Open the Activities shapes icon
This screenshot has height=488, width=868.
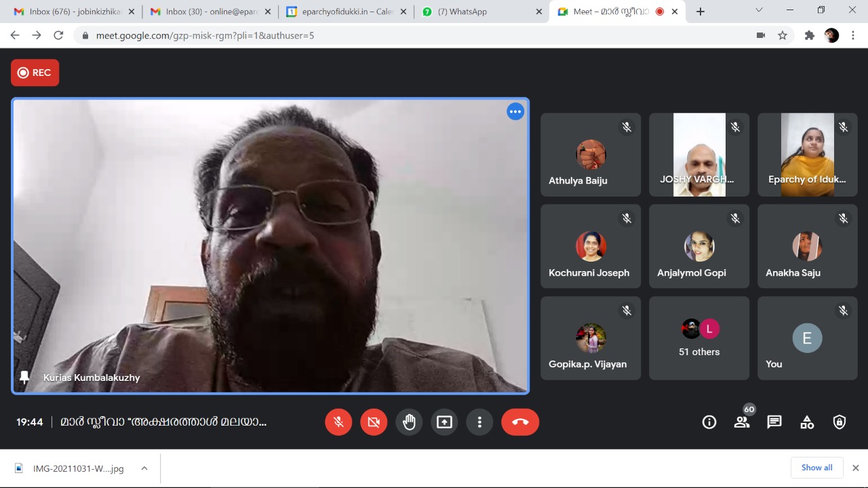pos(807,422)
